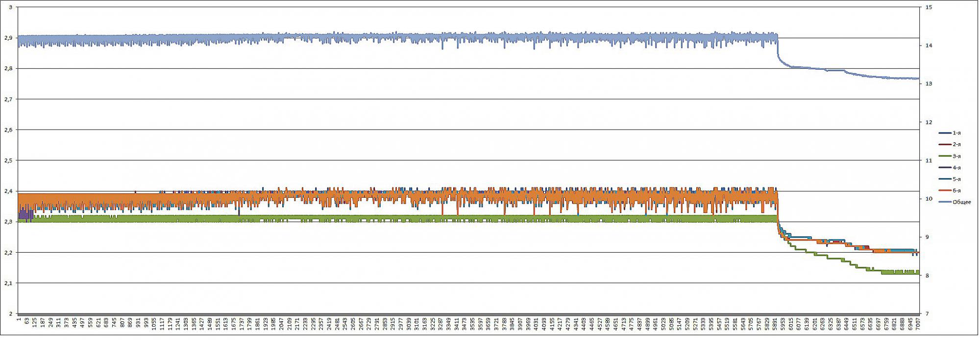Pick the 5-я legend entry
Screen dimensions: 980x340
coord(956,179)
